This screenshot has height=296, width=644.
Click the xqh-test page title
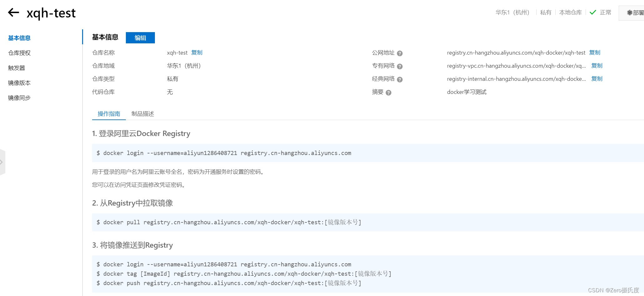51,13
